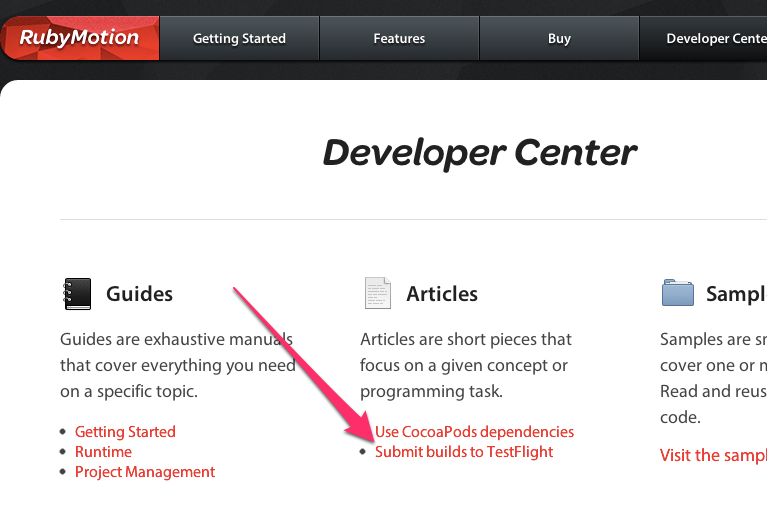The width and height of the screenshot is (767, 515).
Task: Click the Samples folder icon
Action: pos(677,292)
